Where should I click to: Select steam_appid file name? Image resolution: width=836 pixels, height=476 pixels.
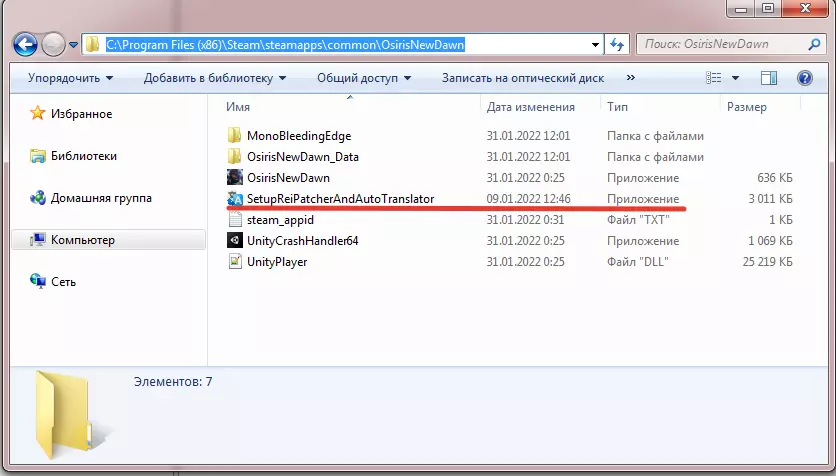point(280,220)
